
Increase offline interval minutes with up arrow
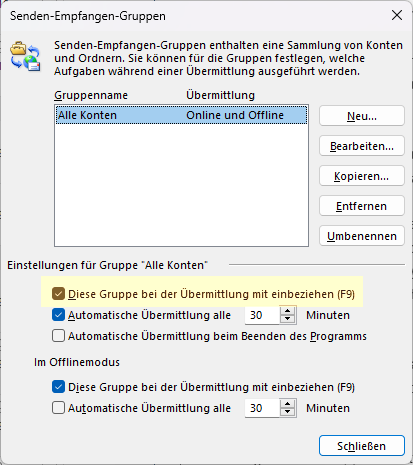click(287, 404)
